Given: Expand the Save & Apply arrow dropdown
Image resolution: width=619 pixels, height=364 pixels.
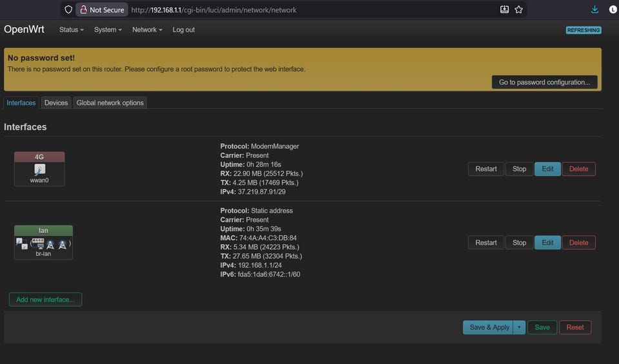Looking at the screenshot, I should click(520, 327).
